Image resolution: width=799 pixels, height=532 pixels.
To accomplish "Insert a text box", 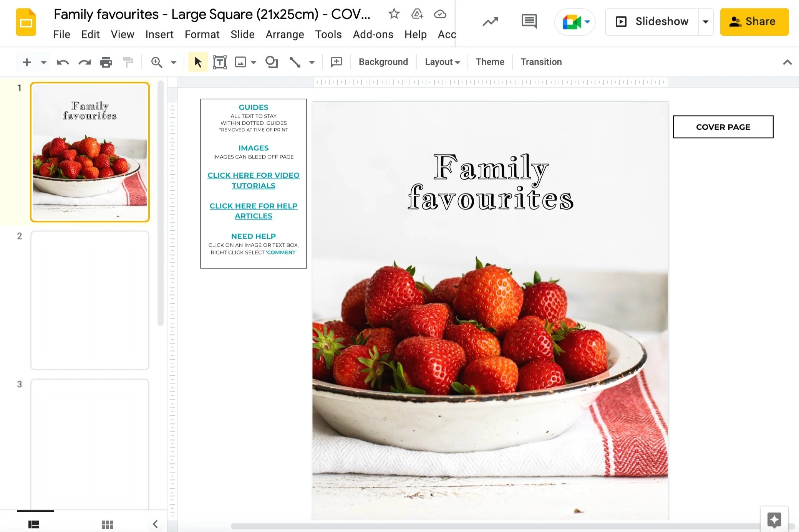I will (219, 62).
